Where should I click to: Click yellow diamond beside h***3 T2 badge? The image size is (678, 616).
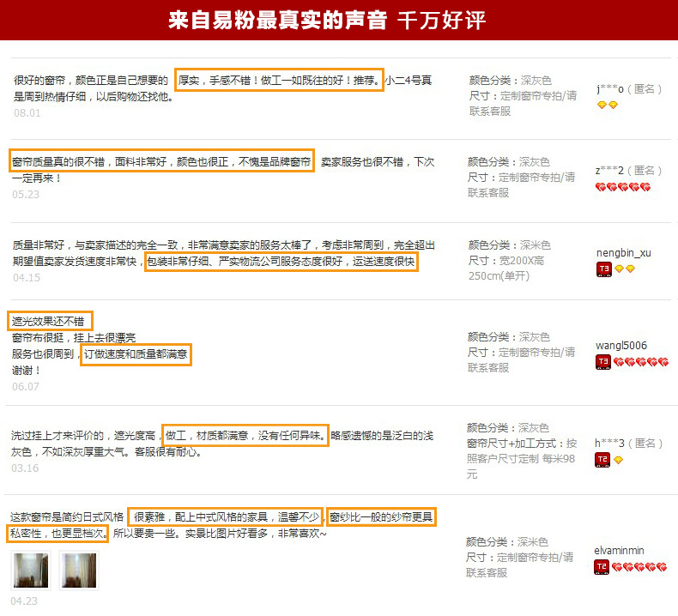coord(618,460)
